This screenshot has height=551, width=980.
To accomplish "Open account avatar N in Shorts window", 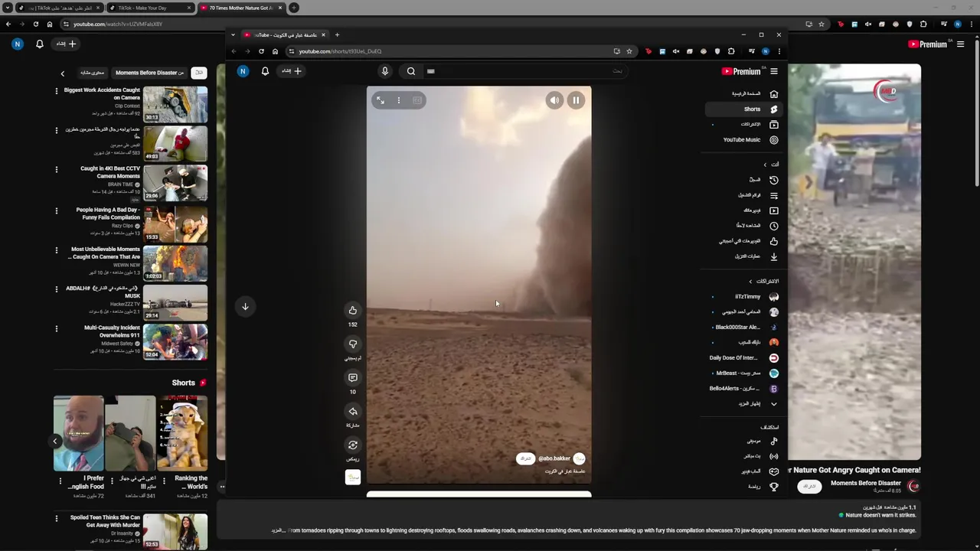I will point(243,71).
